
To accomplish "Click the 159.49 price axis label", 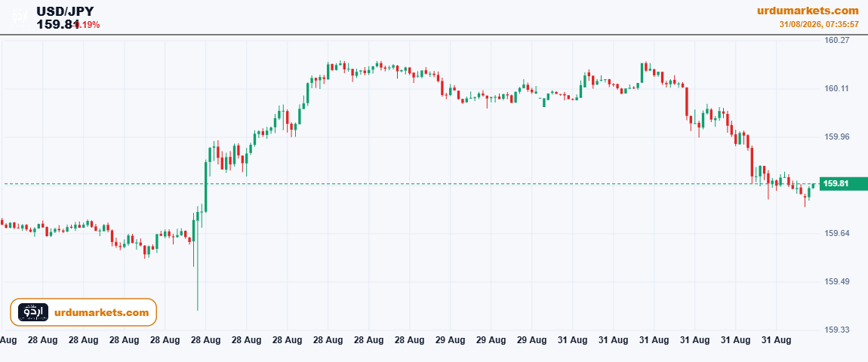I will pos(836,282).
